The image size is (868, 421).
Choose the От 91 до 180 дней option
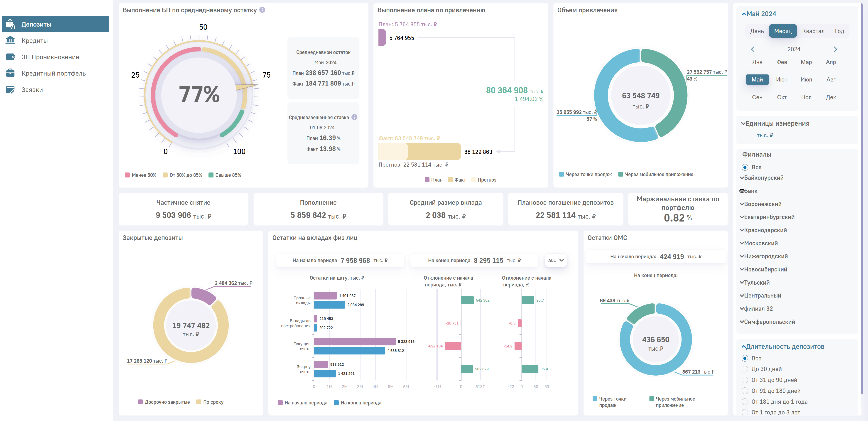[x=745, y=391]
